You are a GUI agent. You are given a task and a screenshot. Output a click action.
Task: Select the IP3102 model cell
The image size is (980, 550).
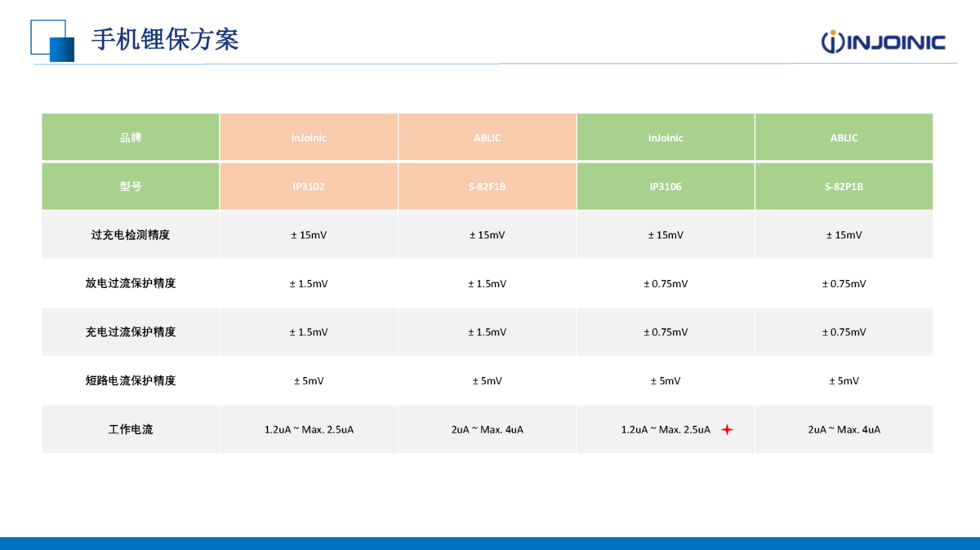tap(309, 186)
